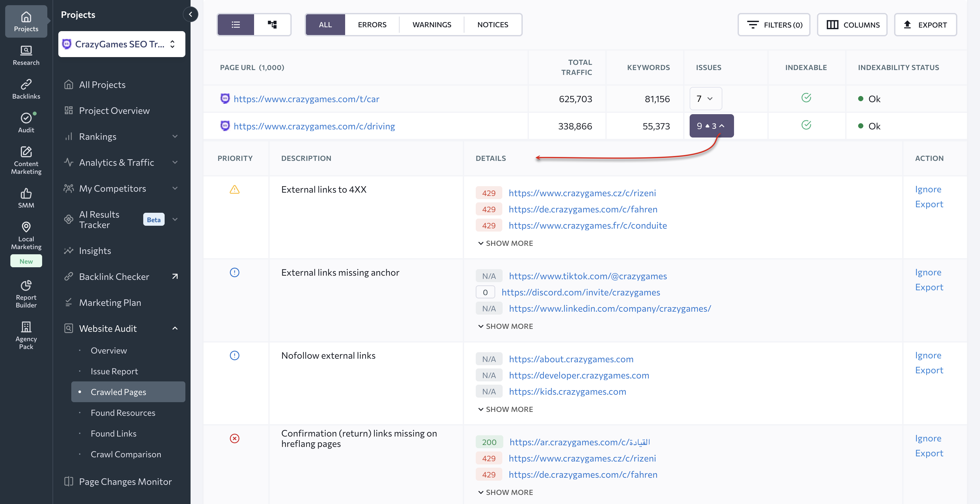Screen dimensions: 980x504
Task: Click the TOTAL TRAFFIC column header
Action: pyautogui.click(x=576, y=67)
